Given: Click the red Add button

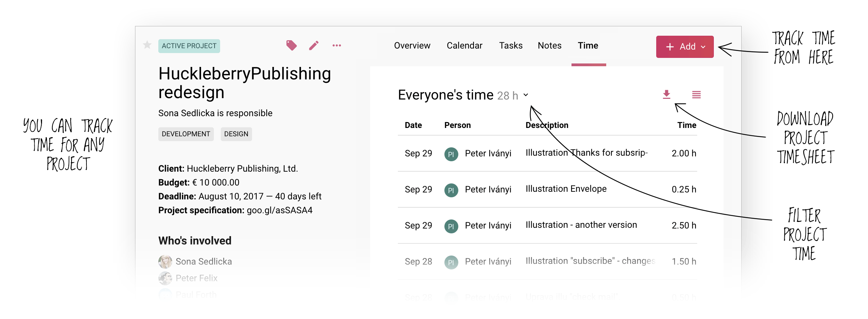Looking at the screenshot, I should (685, 47).
